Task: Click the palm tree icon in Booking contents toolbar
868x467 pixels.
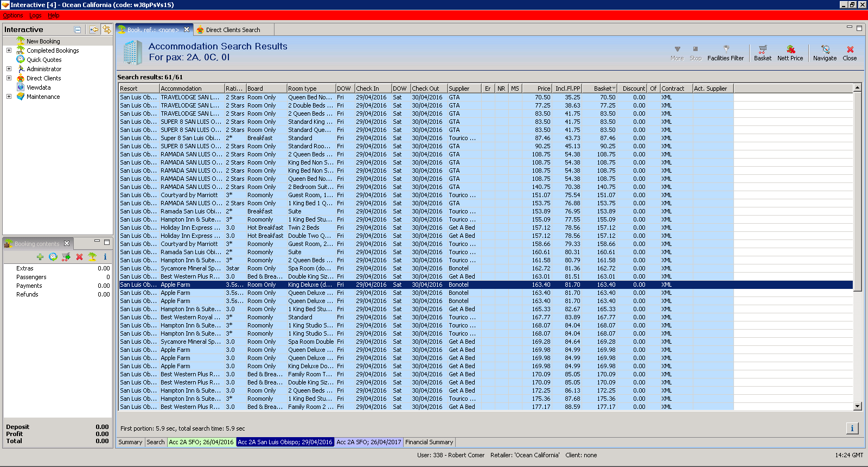Action: 92,257
